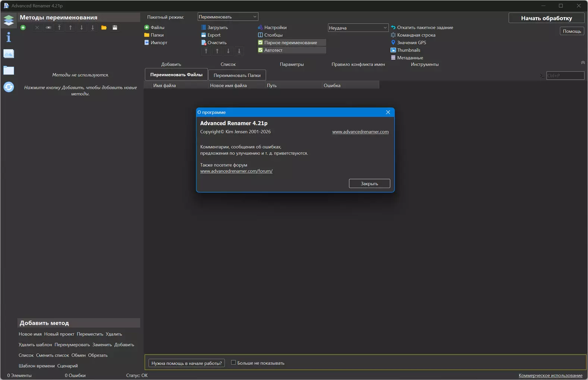The width and height of the screenshot is (588, 380).
Task: Click Нужна помощь в начале работы? button
Action: tap(186, 363)
